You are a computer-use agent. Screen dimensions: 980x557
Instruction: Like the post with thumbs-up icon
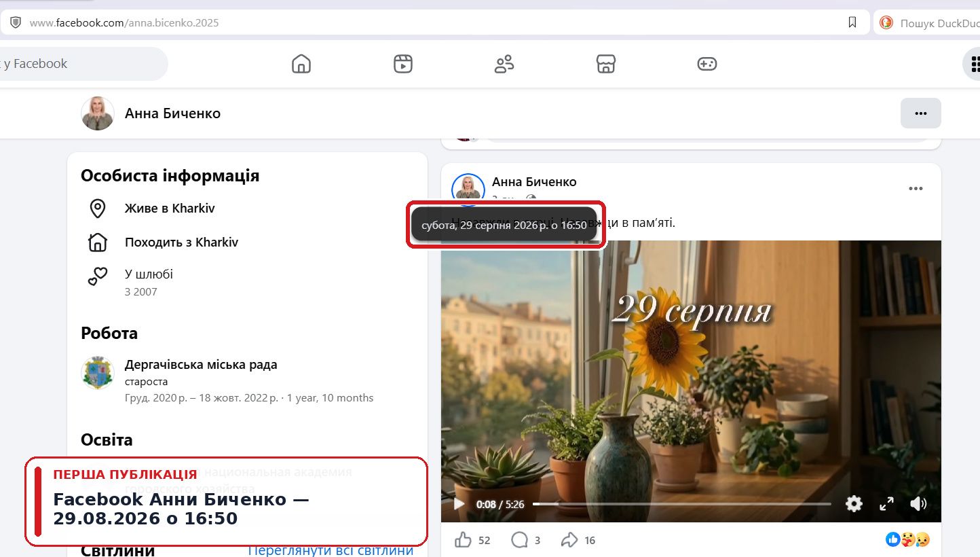464,540
